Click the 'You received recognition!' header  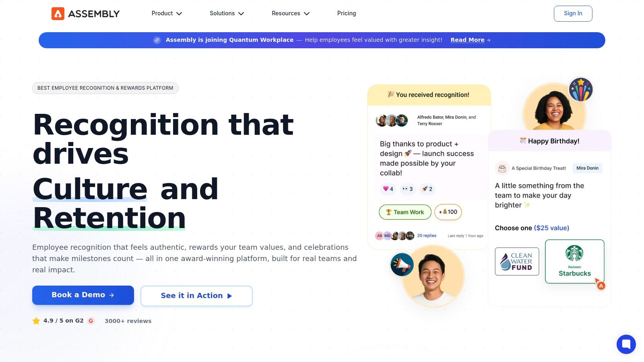coord(429,95)
